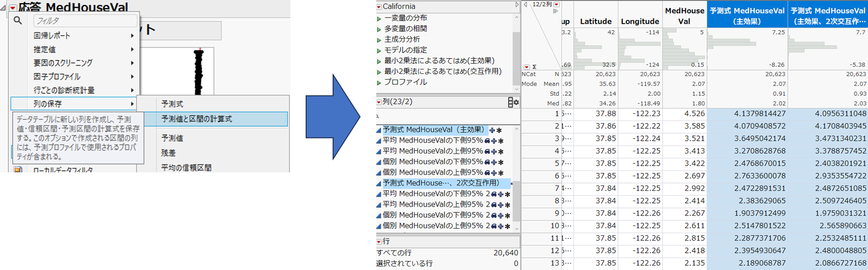
Task: Choose 平均の信頼区間 in the submenu
Action: pyautogui.click(x=187, y=167)
